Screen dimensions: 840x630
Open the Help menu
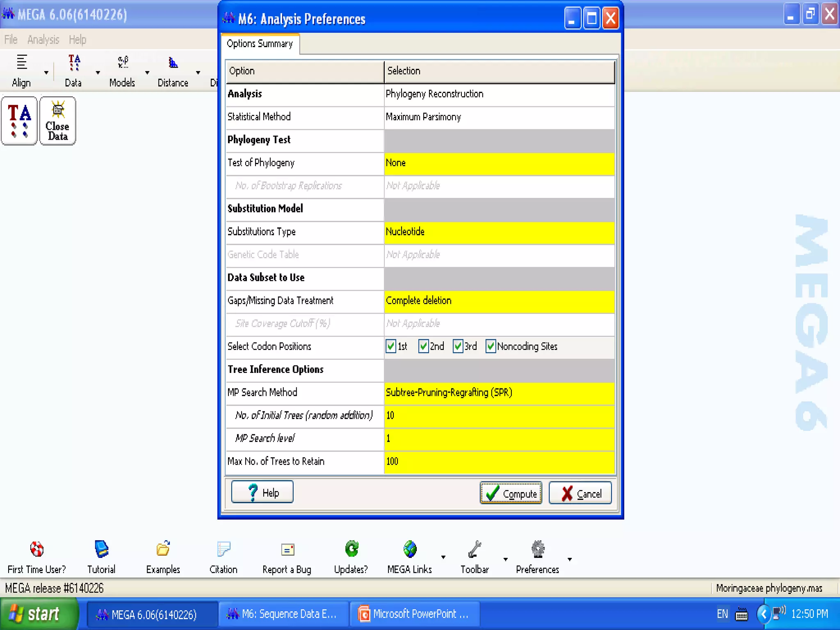point(77,39)
